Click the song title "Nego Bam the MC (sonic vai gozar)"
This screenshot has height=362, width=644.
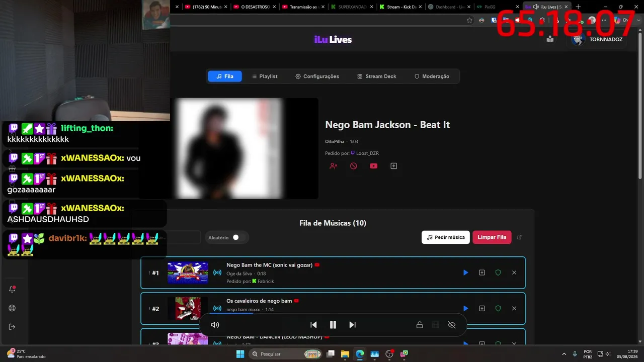270,265
